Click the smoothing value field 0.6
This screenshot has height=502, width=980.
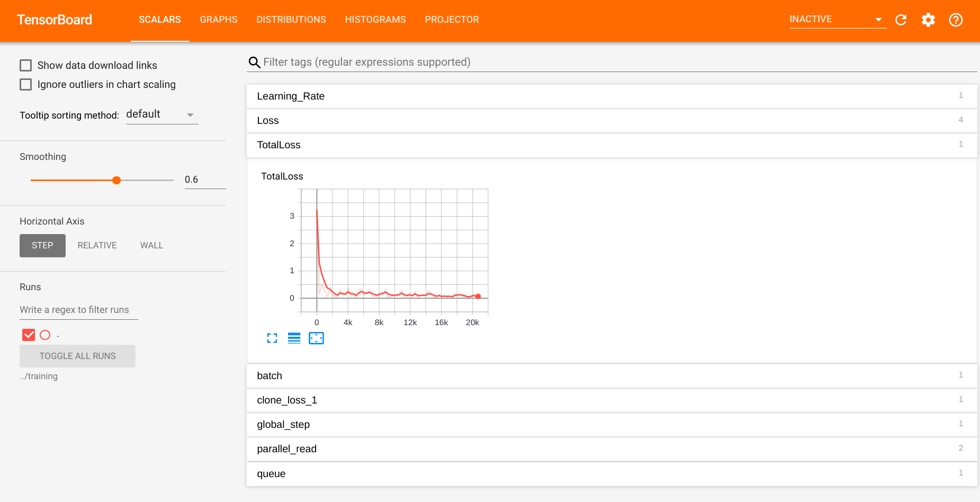click(x=205, y=180)
